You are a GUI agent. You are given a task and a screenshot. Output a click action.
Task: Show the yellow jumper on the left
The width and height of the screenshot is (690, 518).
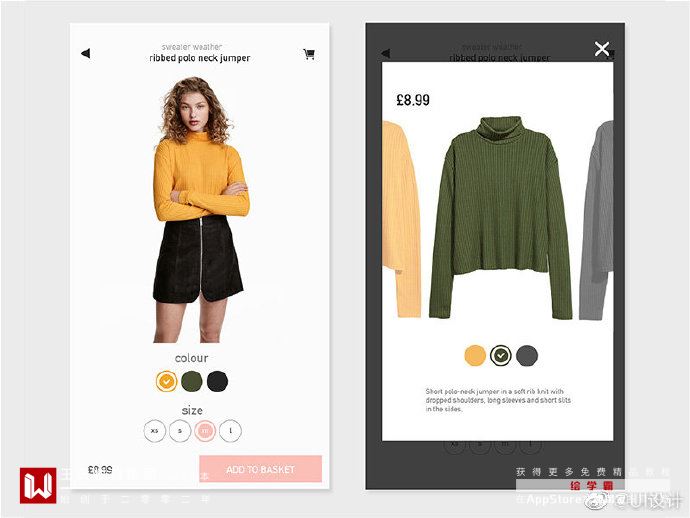400,219
